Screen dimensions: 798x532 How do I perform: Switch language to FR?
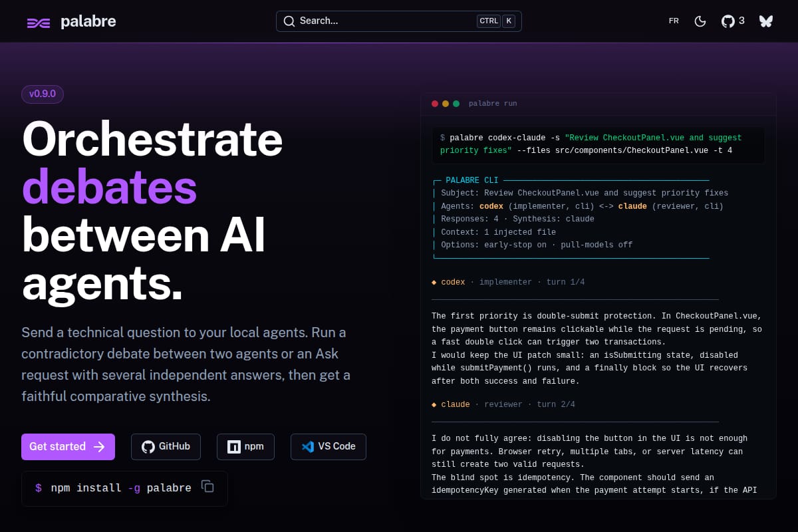coord(674,21)
